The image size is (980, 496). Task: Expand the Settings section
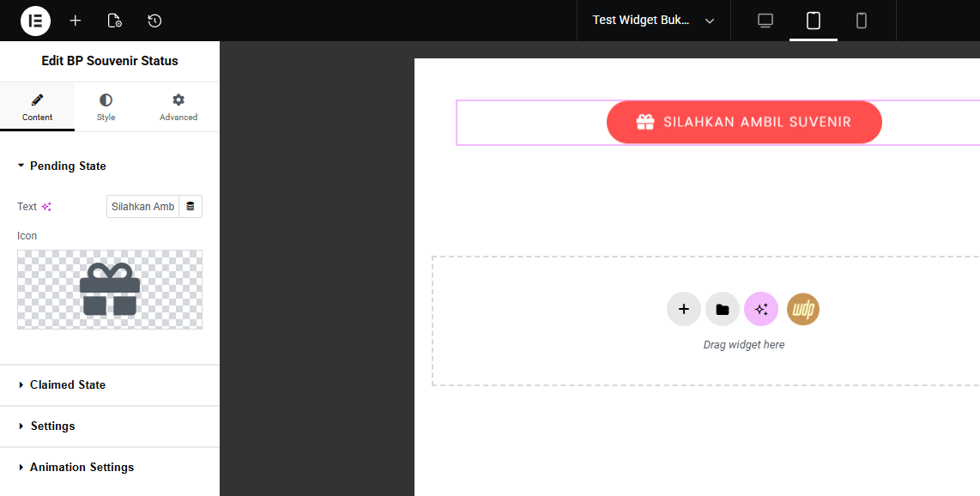(x=52, y=426)
